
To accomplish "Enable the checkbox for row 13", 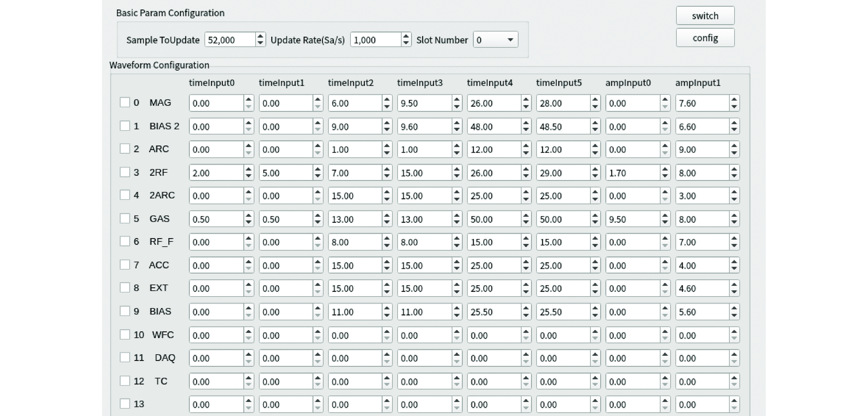I will pyautogui.click(x=125, y=404).
